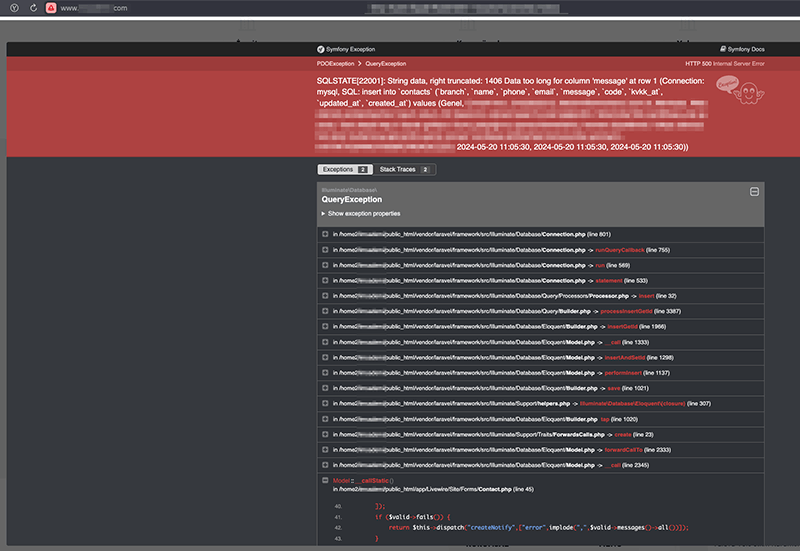Click the browser address bar URL
The height and width of the screenshot is (551, 800).
point(93,8)
